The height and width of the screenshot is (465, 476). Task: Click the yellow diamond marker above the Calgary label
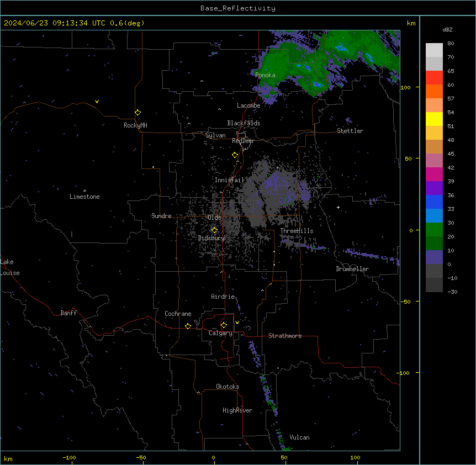224,325
